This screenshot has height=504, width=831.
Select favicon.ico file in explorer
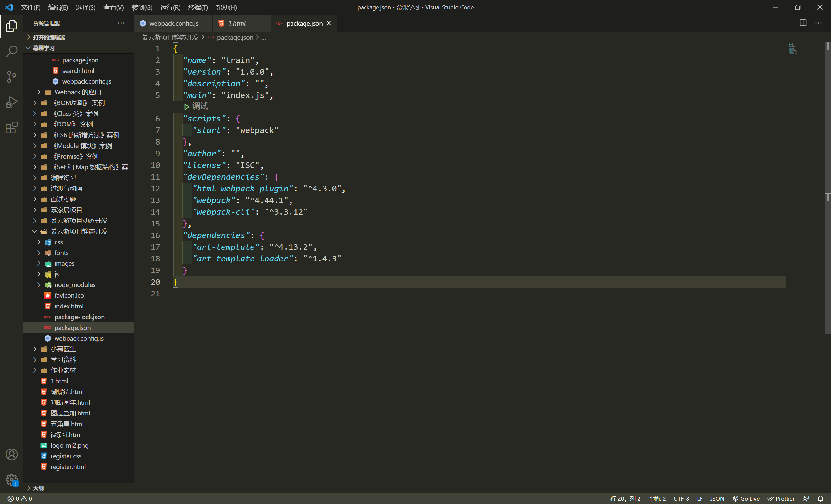[x=69, y=295]
